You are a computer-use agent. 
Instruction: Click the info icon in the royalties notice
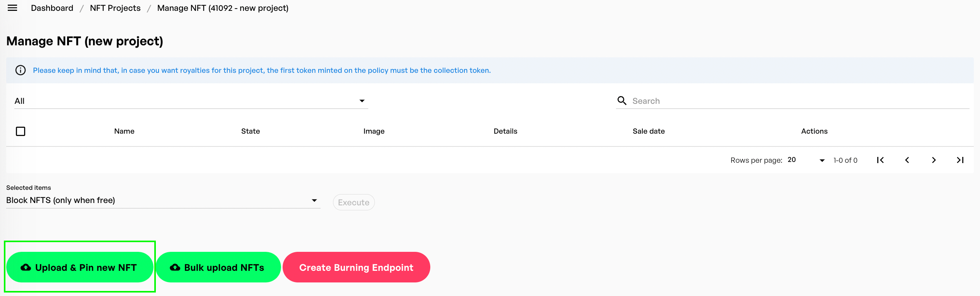[21, 70]
